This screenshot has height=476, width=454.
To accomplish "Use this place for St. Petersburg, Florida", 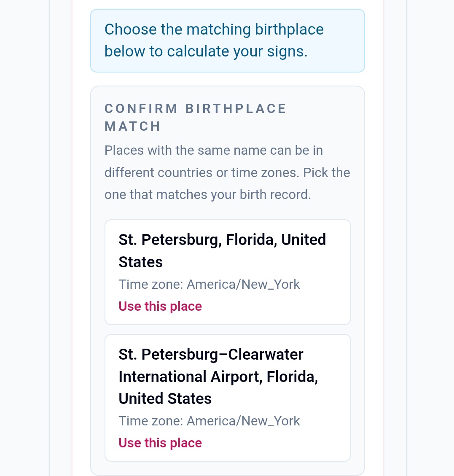I will point(160,307).
